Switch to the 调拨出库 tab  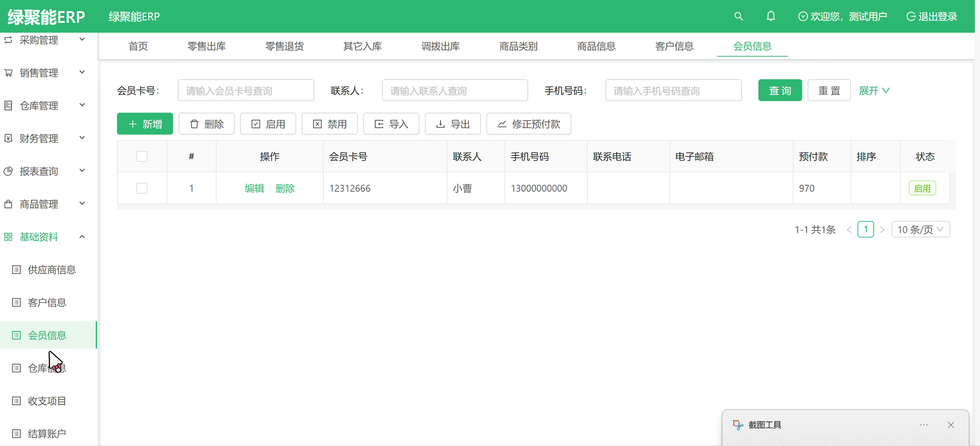coord(440,46)
